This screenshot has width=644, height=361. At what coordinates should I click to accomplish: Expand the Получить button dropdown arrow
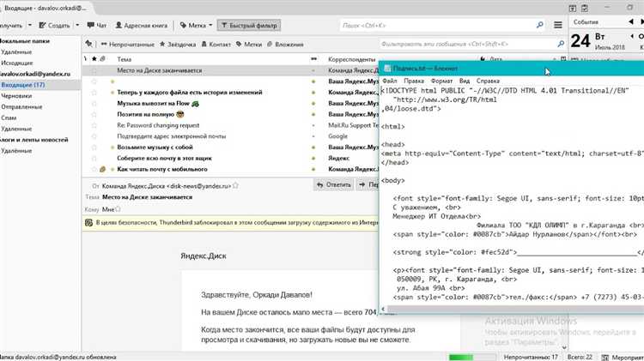(x=29, y=26)
